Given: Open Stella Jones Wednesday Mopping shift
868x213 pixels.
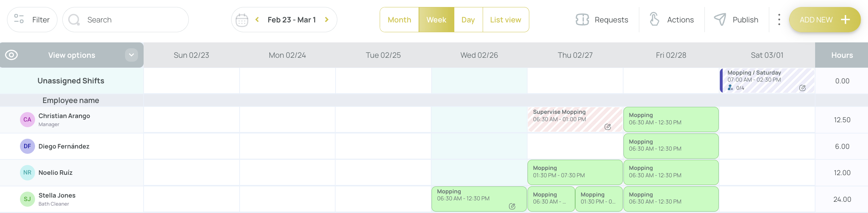Looking at the screenshot, I should click(x=479, y=199).
